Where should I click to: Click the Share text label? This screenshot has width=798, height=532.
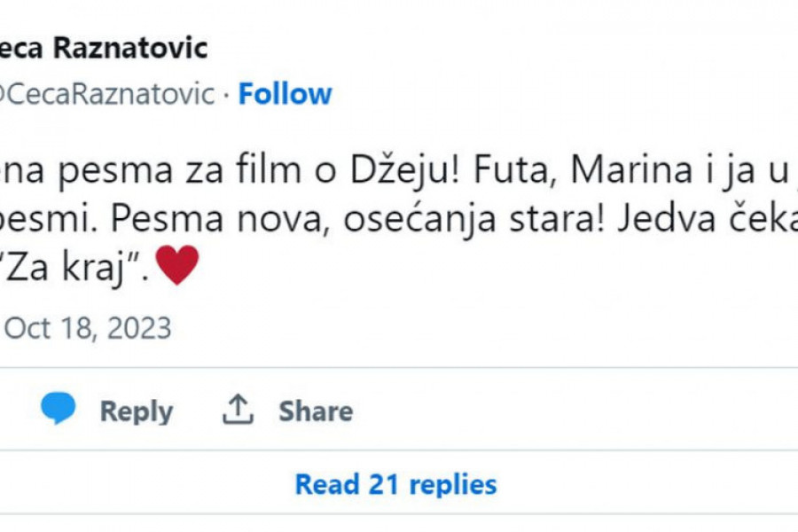316,411
